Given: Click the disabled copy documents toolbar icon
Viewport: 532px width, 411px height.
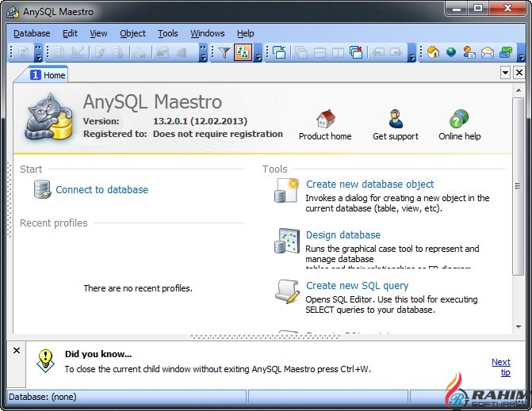Looking at the screenshot, I should [x=59, y=52].
